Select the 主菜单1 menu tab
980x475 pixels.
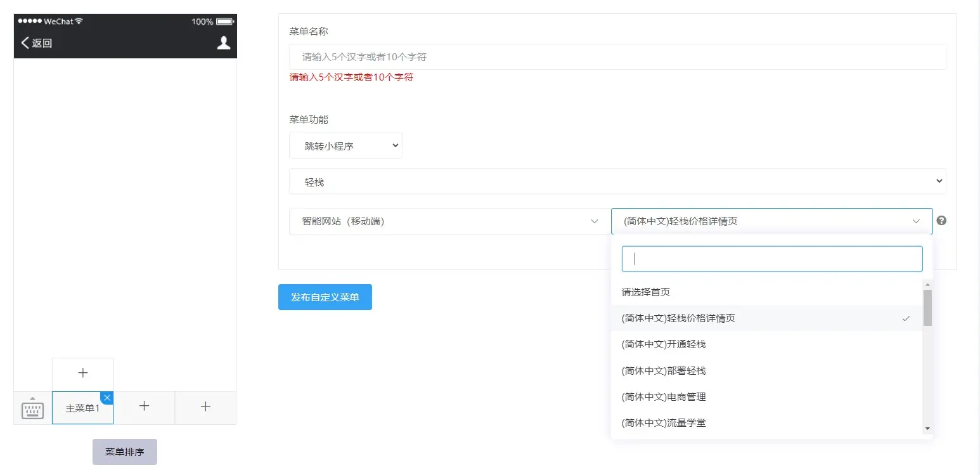click(x=82, y=408)
